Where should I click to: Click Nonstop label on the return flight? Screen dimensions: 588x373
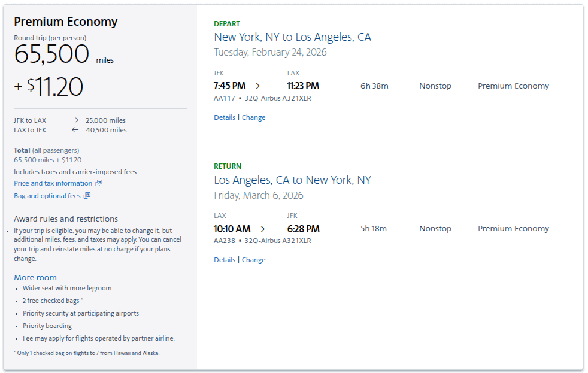(435, 228)
